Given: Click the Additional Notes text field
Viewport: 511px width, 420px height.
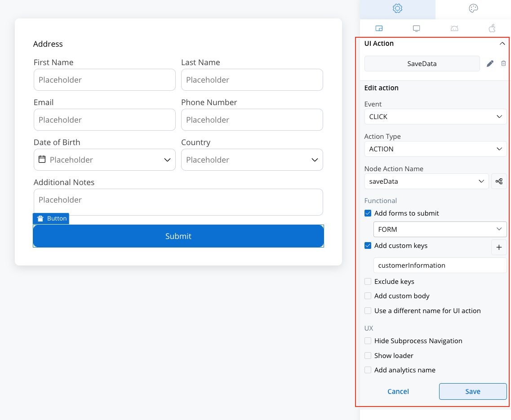Looking at the screenshot, I should pyautogui.click(x=178, y=202).
